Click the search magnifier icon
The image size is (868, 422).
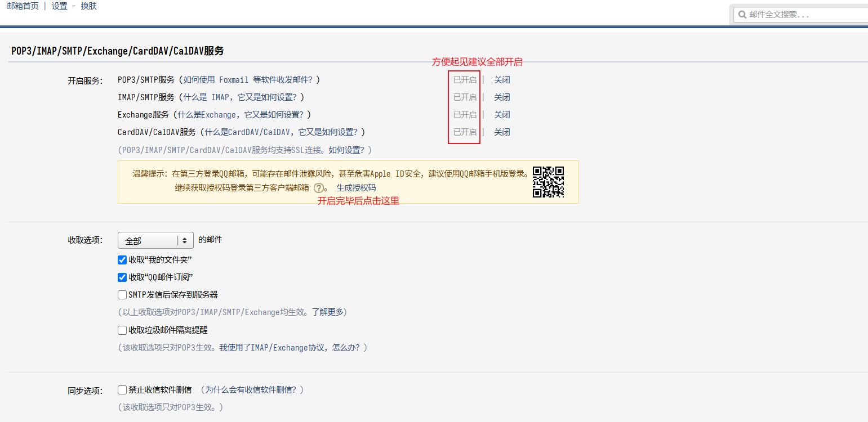(743, 14)
